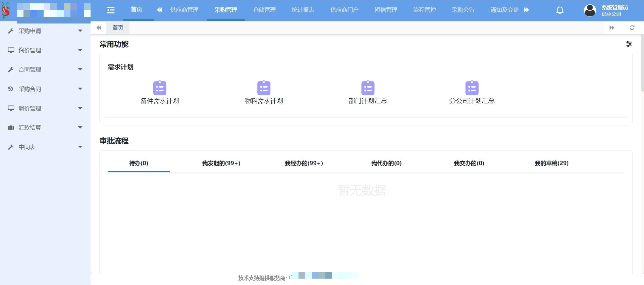Click the wrench icon beside 采购申请
The image size is (644, 285).
click(x=11, y=31)
